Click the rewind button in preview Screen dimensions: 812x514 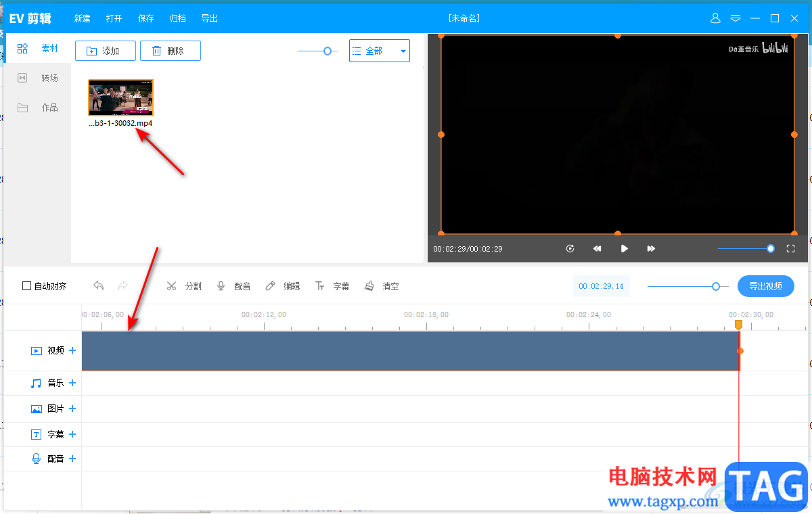click(597, 249)
